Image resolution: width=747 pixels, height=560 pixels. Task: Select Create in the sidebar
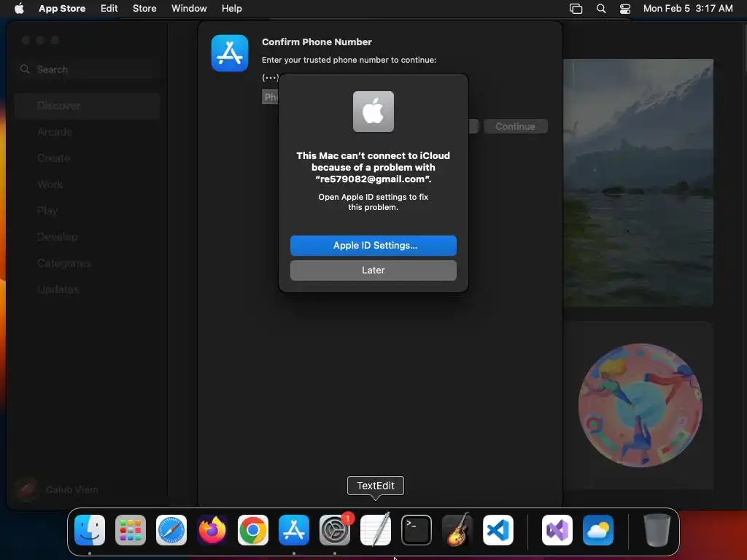point(88,158)
